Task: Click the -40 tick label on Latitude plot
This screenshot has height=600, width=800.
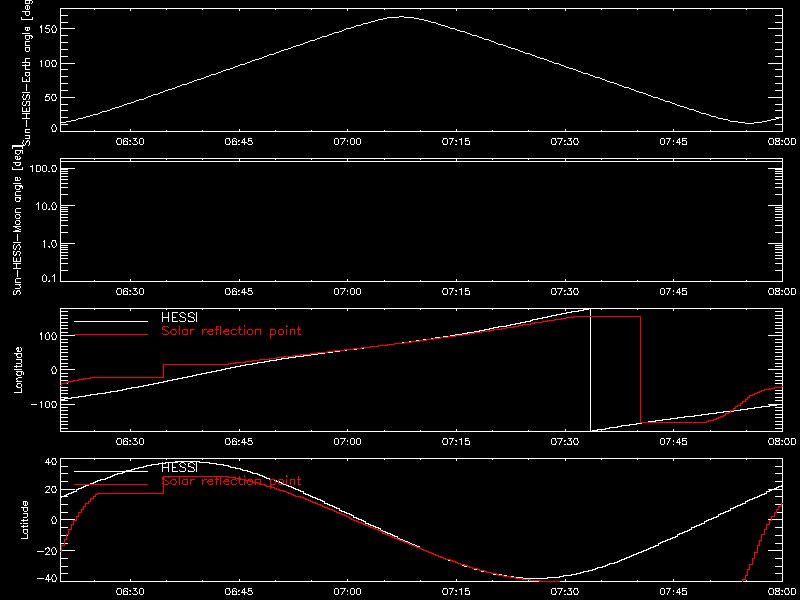Action: pos(47,580)
